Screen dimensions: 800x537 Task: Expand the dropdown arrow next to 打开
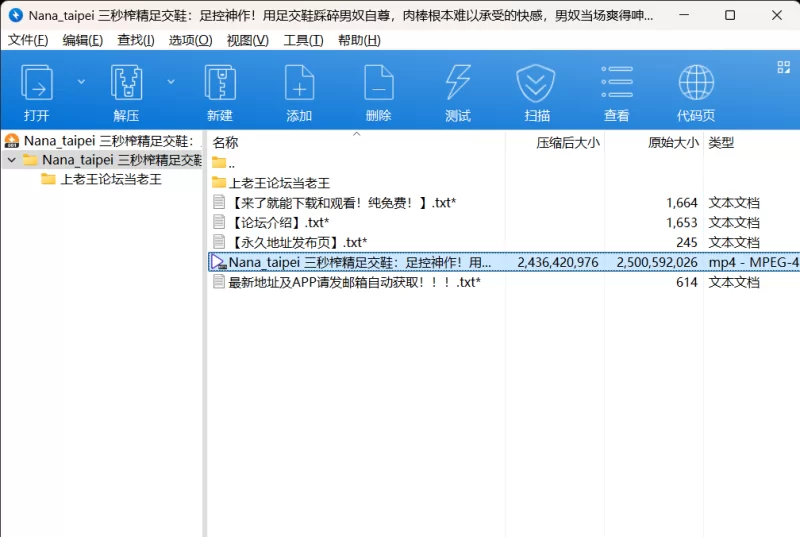point(81,82)
